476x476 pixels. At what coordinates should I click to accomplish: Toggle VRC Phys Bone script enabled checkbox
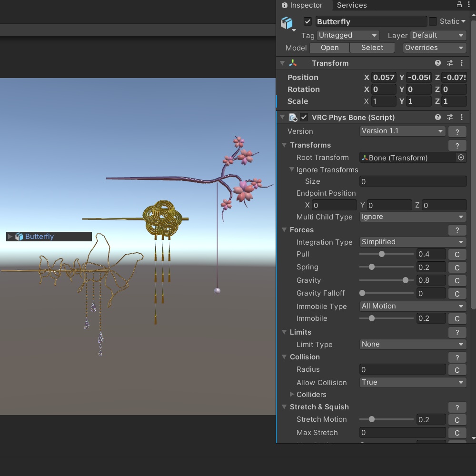pos(304,117)
